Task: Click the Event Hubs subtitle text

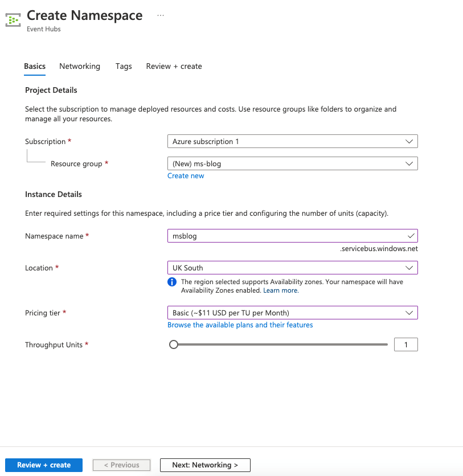Action: click(44, 29)
